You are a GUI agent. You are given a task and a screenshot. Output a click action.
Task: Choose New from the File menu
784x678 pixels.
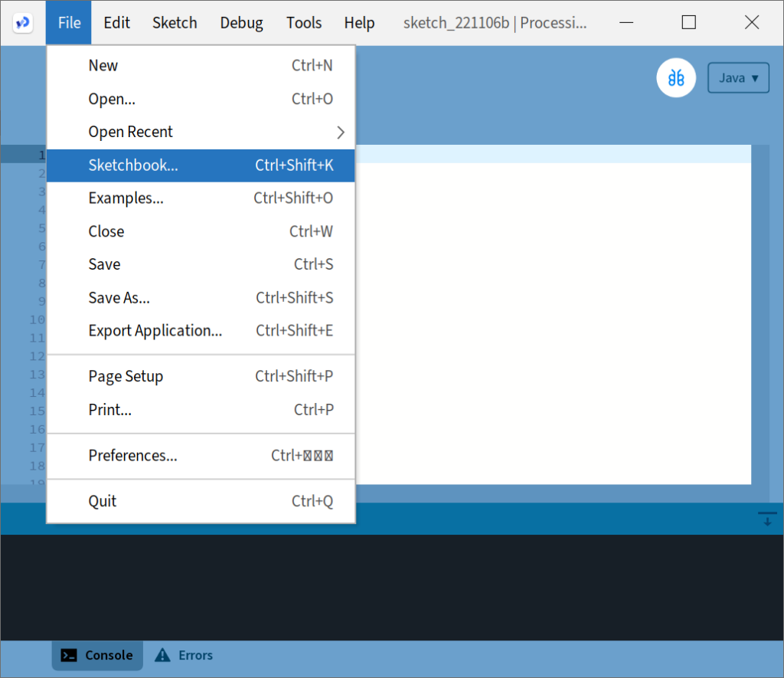(201, 66)
